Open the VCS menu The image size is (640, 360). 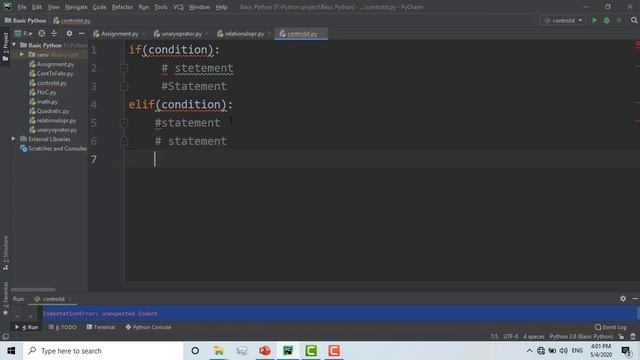point(178,7)
